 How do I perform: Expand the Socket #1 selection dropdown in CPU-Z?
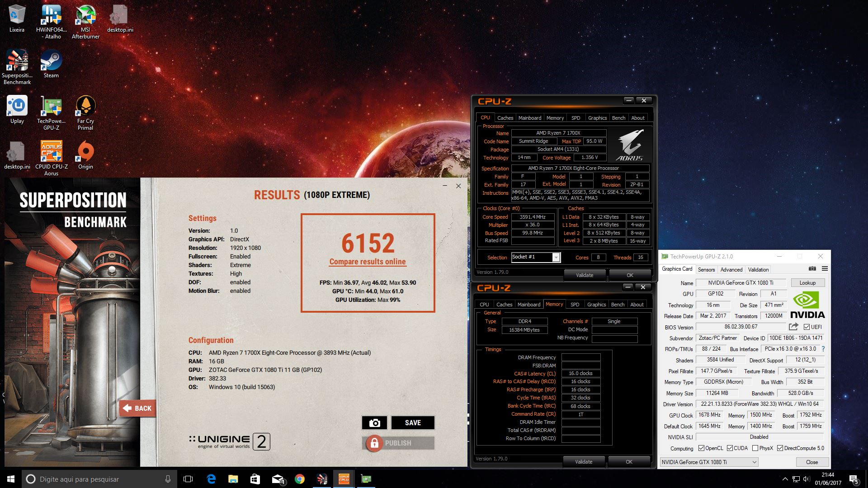coord(557,257)
